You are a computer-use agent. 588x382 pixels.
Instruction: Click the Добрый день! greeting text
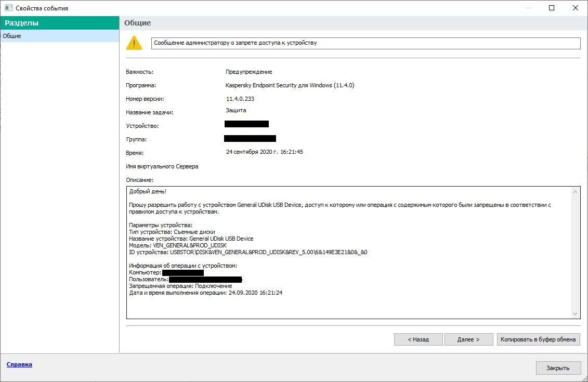click(x=148, y=192)
